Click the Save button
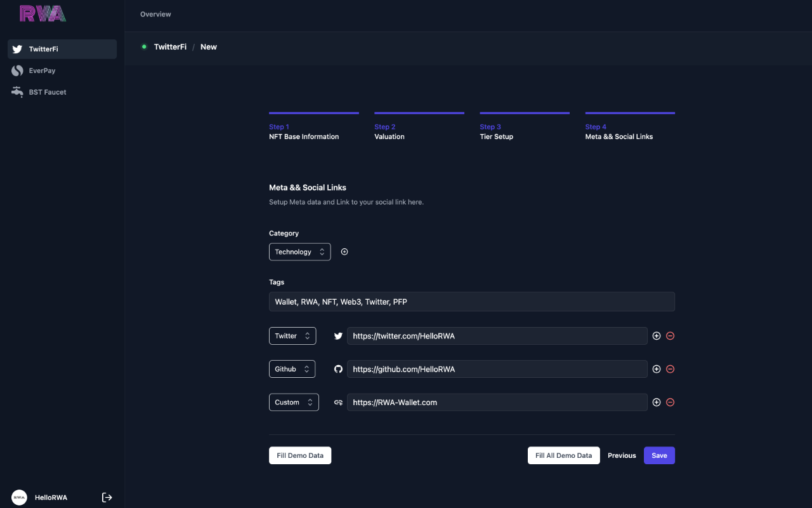Viewport: 812px width, 508px height. pyautogui.click(x=659, y=455)
